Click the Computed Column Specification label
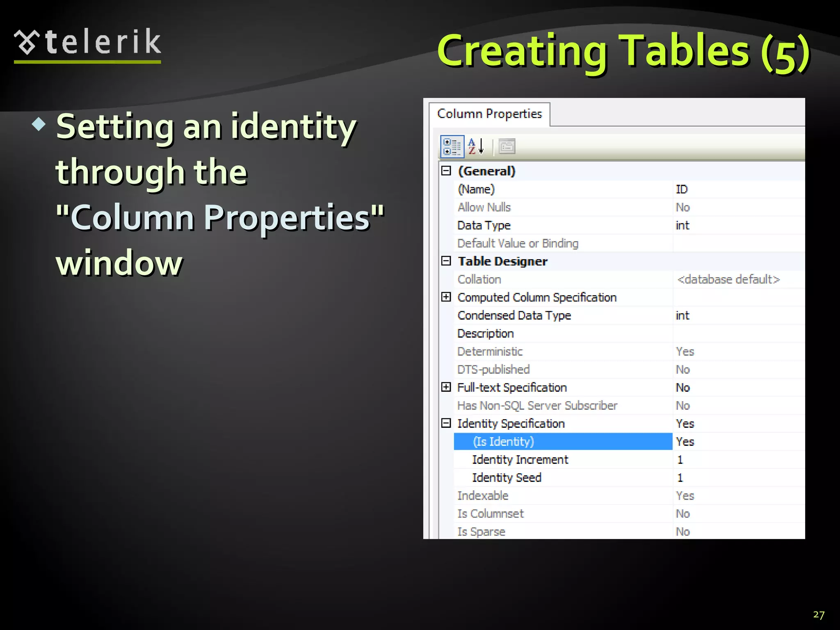The height and width of the screenshot is (630, 840). 537,297
